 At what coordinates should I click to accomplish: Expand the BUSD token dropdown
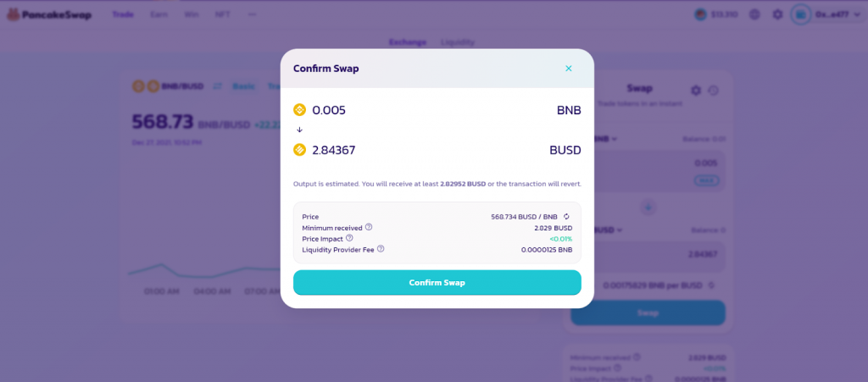point(608,230)
